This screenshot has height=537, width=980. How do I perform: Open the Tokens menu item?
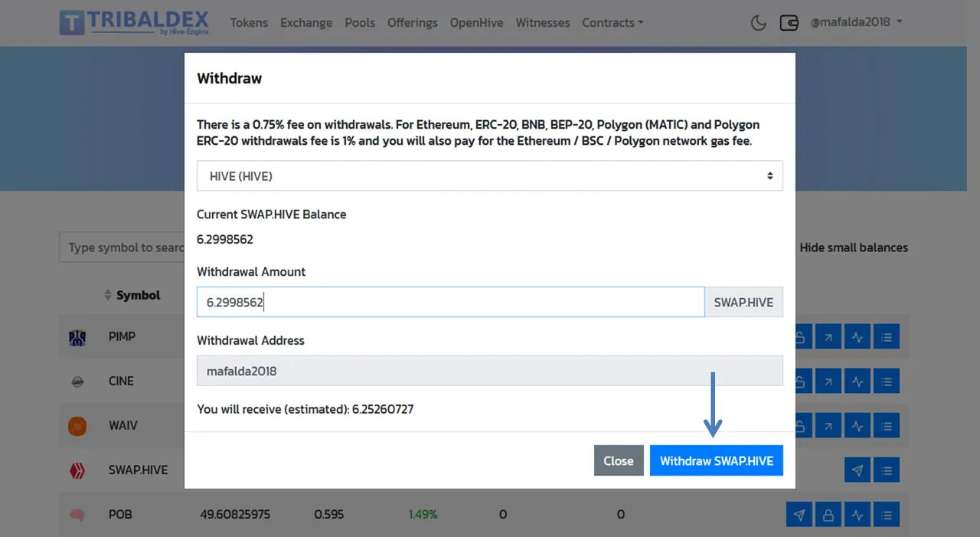pyautogui.click(x=249, y=23)
